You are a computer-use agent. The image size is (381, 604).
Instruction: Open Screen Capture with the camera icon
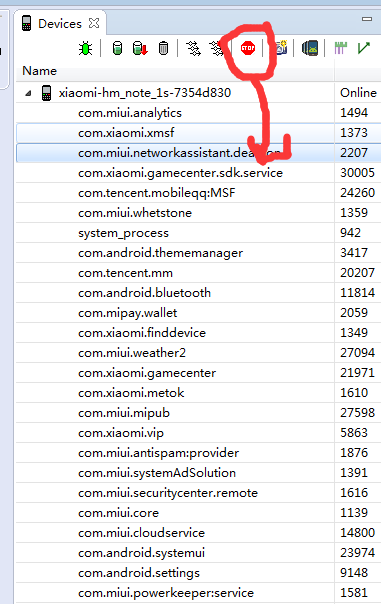(281, 48)
